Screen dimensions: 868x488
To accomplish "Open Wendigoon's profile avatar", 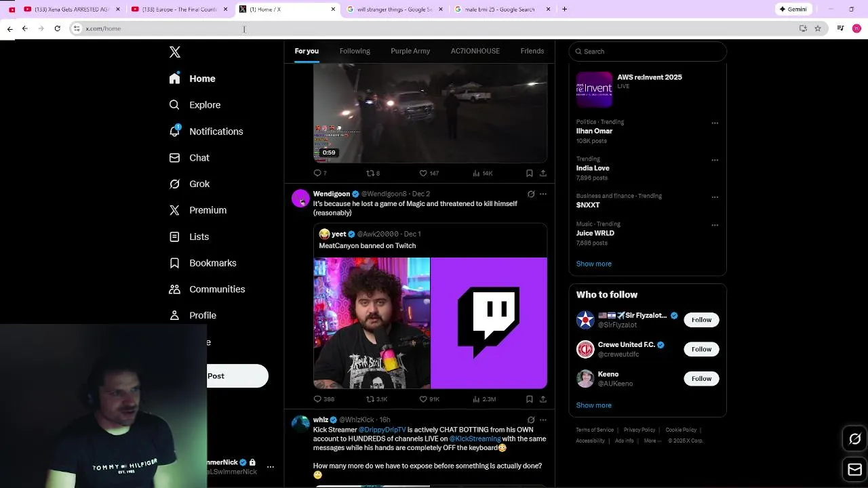I will tap(300, 199).
